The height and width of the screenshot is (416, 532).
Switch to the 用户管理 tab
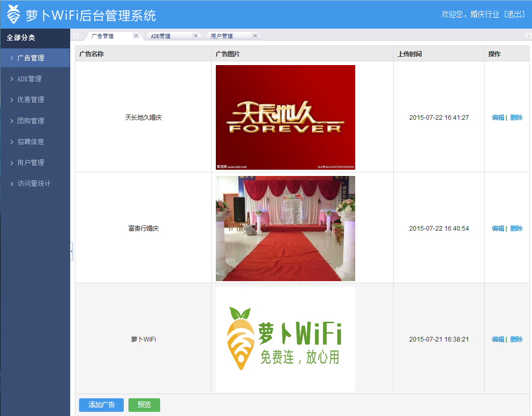pos(222,36)
